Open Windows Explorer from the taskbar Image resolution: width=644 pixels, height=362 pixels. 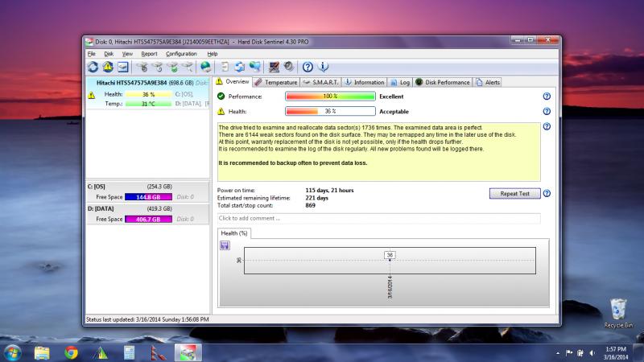click(42, 353)
